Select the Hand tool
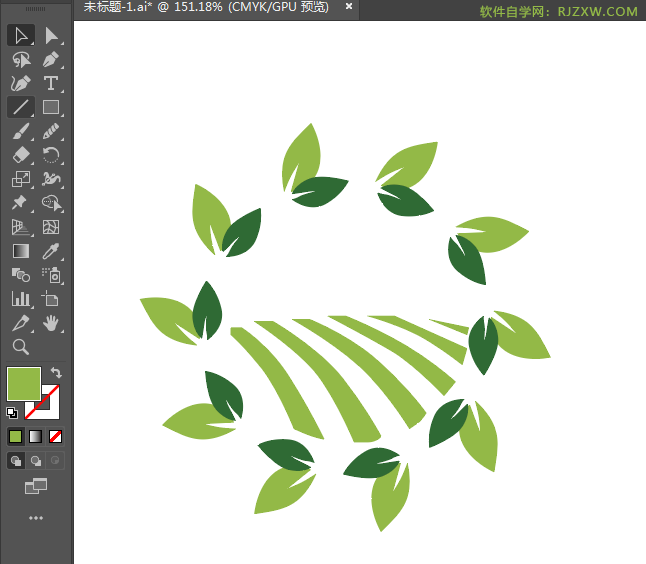 click(51, 323)
